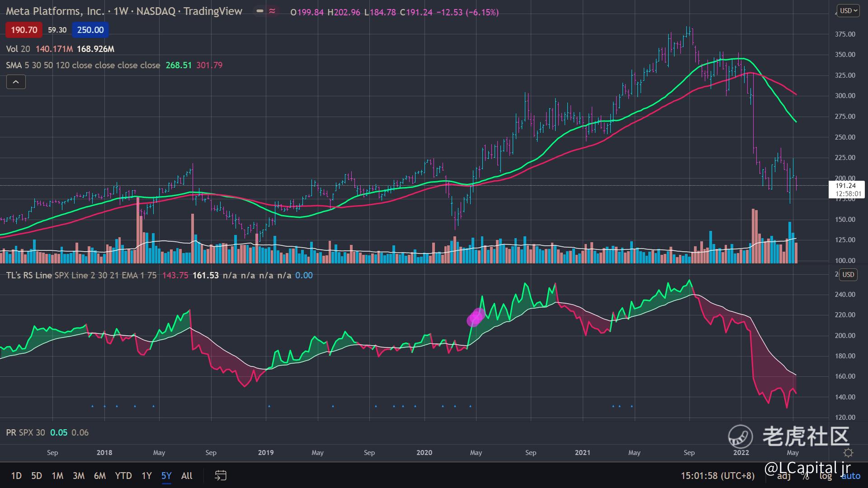
Task: Toggle the adj adjusted data option
Action: click(784, 476)
